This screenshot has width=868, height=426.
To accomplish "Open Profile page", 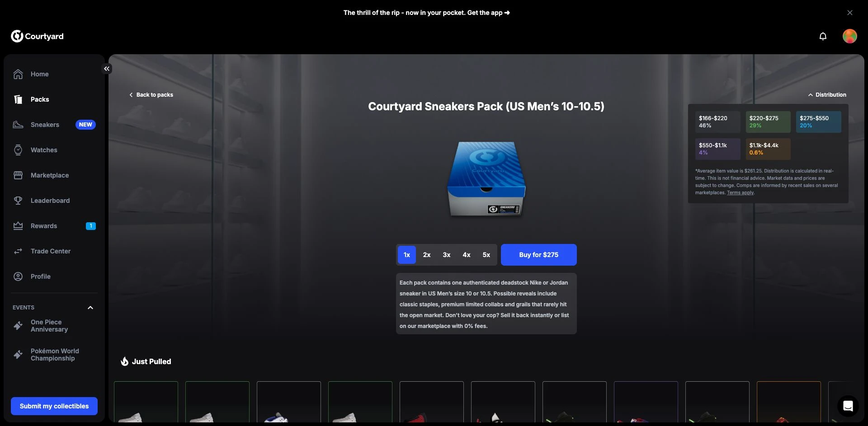I will point(54,276).
